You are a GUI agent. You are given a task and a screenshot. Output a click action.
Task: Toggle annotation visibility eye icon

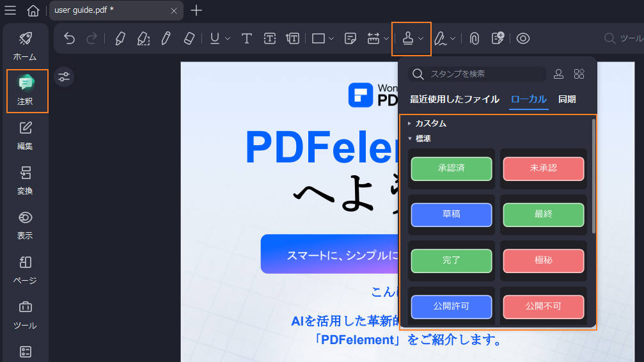(523, 38)
